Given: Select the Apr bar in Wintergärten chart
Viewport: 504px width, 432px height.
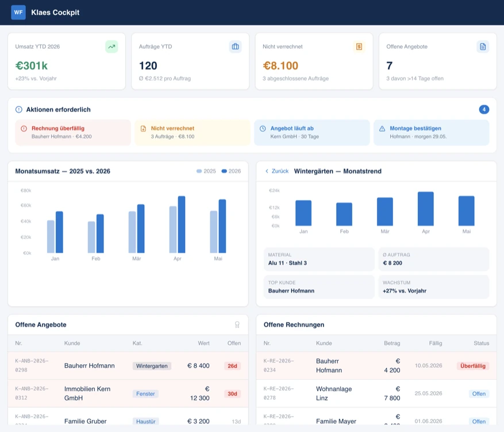Looking at the screenshot, I should [426, 209].
